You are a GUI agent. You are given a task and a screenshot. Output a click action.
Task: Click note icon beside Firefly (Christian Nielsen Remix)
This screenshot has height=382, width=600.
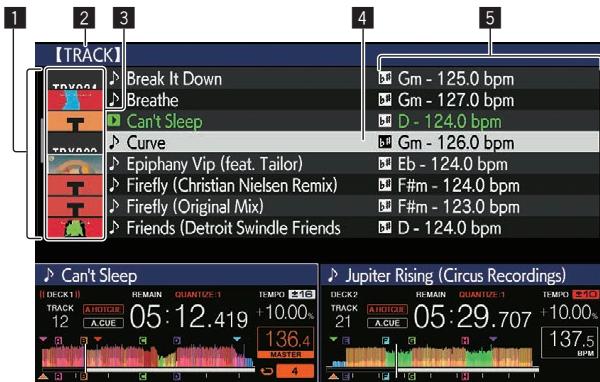coord(114,185)
